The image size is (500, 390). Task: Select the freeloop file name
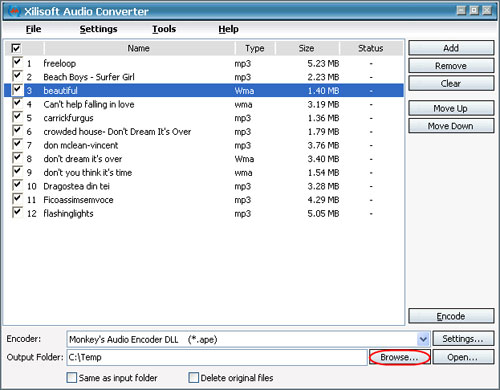tap(60, 63)
